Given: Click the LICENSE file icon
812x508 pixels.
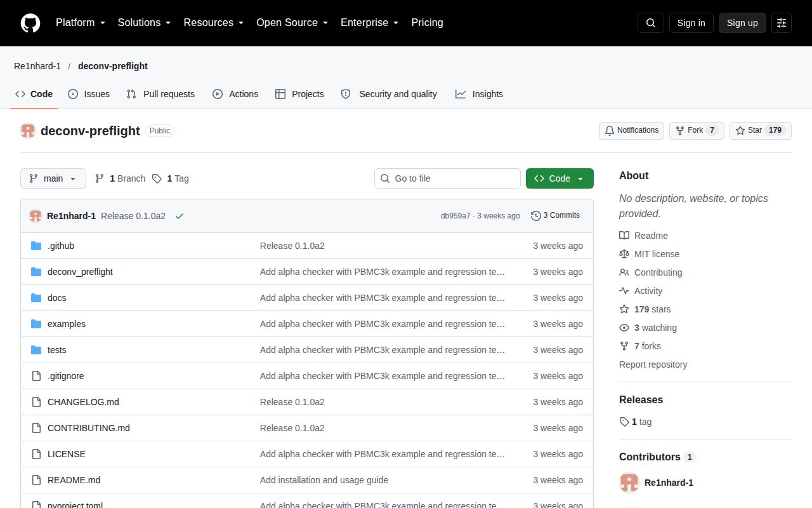Looking at the screenshot, I should (36, 454).
